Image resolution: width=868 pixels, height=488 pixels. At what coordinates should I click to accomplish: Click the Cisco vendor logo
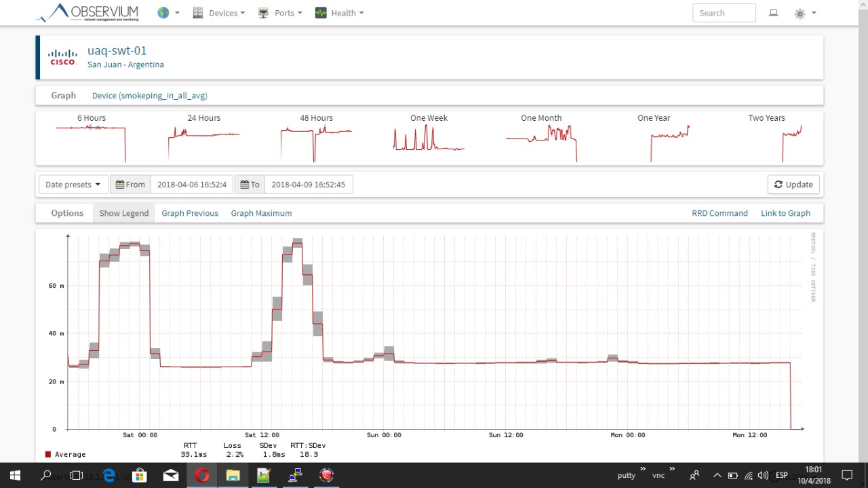tap(63, 58)
